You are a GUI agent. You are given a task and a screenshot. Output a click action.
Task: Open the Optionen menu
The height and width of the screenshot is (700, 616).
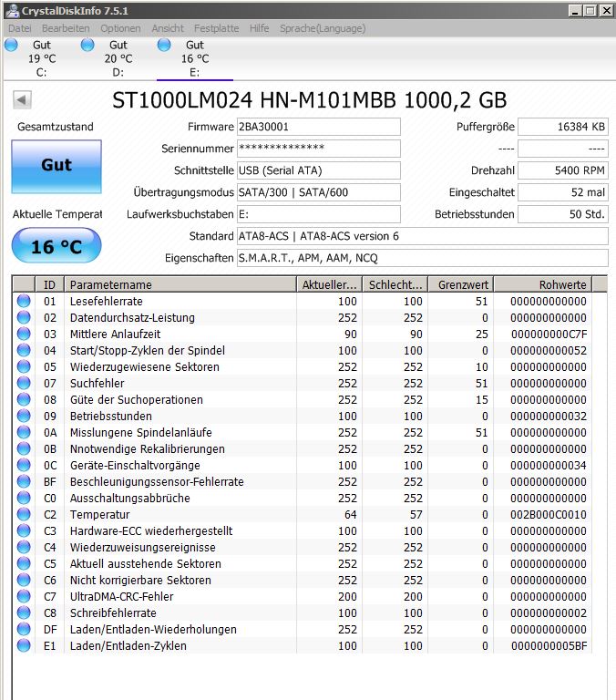coord(120,28)
